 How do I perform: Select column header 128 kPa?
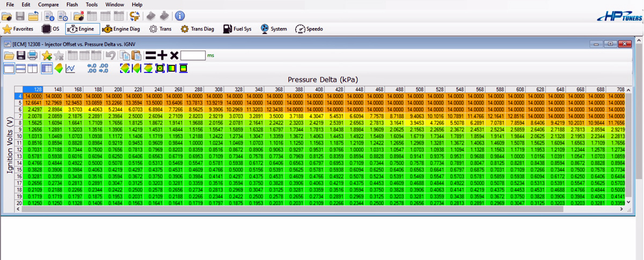[x=33, y=89]
